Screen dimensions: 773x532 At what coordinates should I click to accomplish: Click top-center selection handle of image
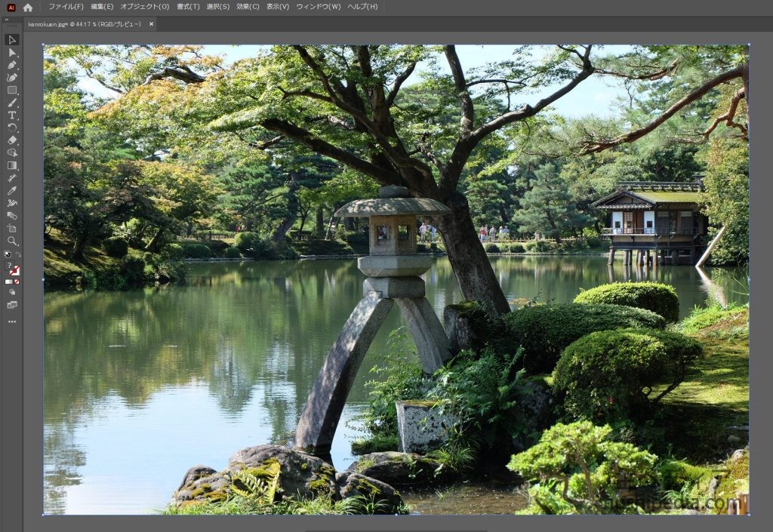396,45
